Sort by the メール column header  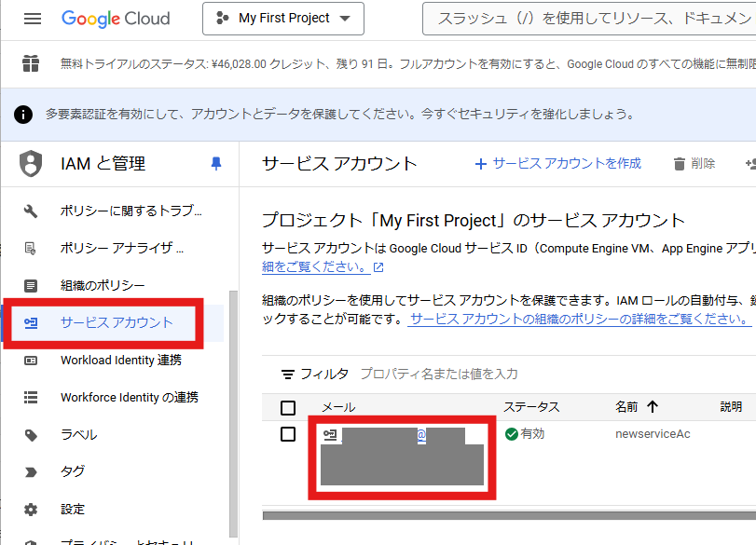click(338, 408)
